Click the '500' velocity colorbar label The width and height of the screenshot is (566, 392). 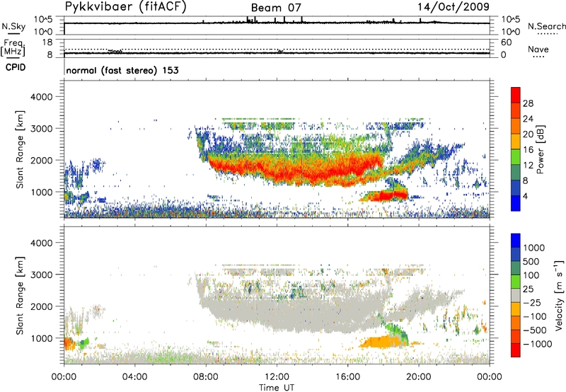(531, 262)
